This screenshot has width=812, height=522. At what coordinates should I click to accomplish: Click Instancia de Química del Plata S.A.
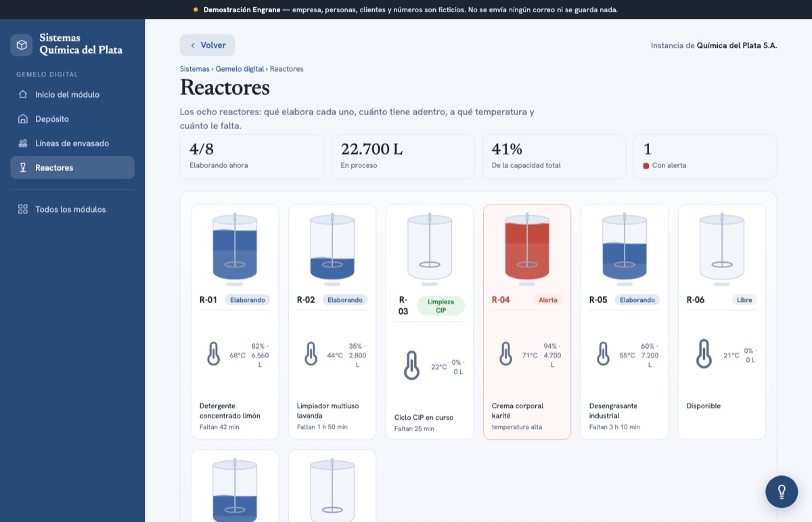[714, 45]
